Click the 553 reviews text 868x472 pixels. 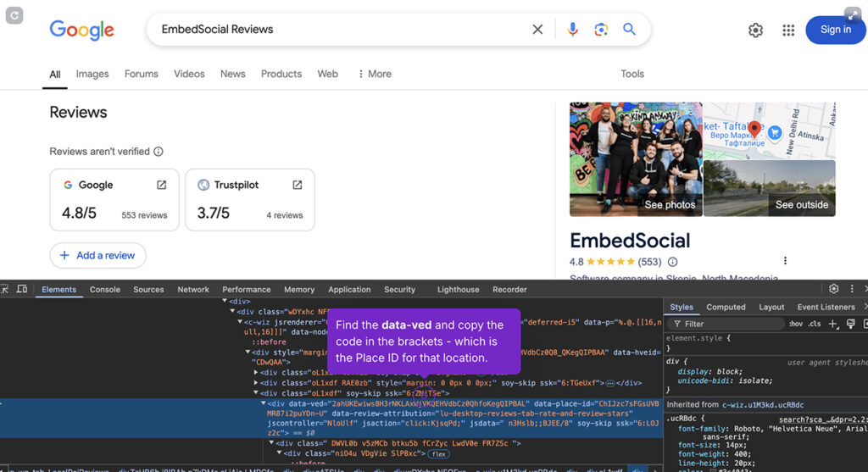(x=144, y=214)
